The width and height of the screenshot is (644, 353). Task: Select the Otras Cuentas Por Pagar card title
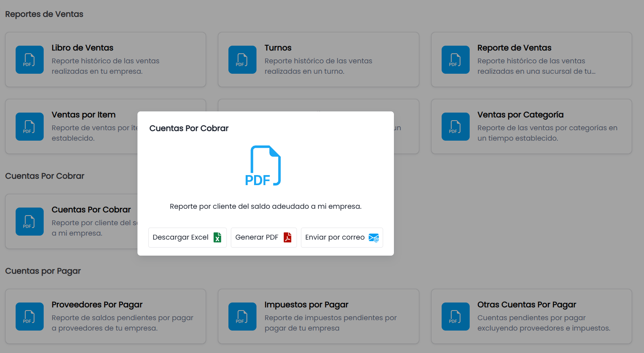[527, 305]
